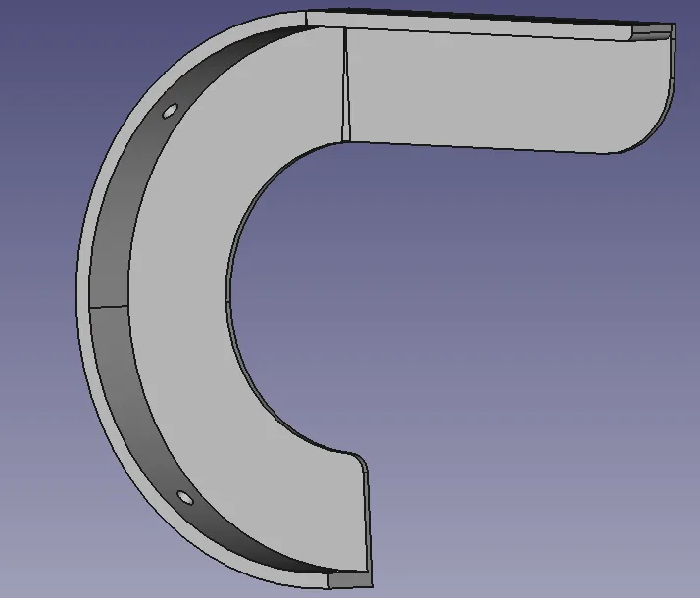The width and height of the screenshot is (700, 598).
Task: Select the lower small hole on the dark band
Action: coord(185,498)
